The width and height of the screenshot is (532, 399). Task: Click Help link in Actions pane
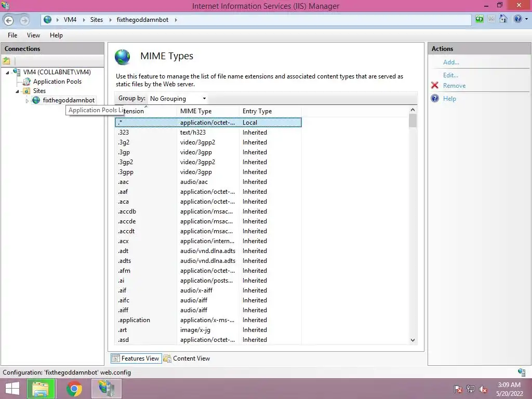[x=449, y=98]
